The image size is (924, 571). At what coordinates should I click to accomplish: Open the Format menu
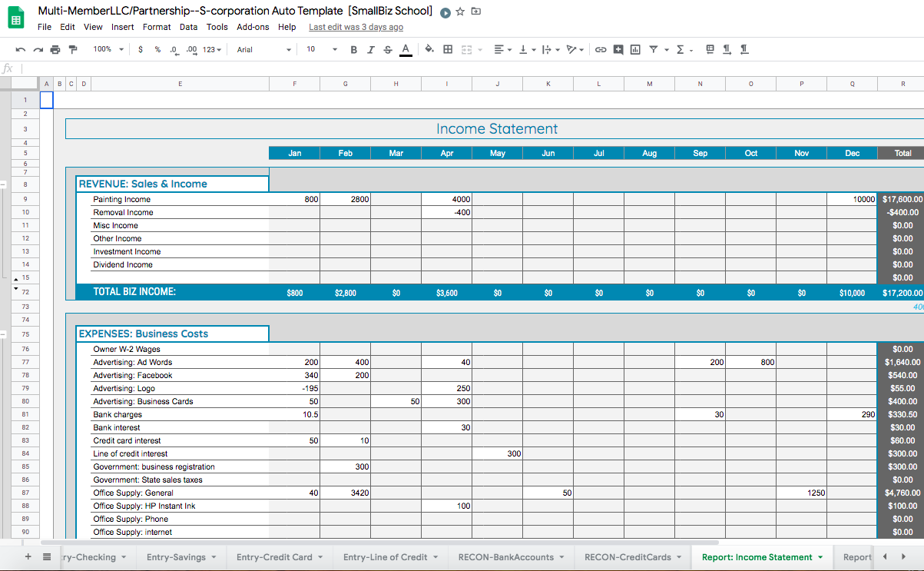[x=157, y=27]
